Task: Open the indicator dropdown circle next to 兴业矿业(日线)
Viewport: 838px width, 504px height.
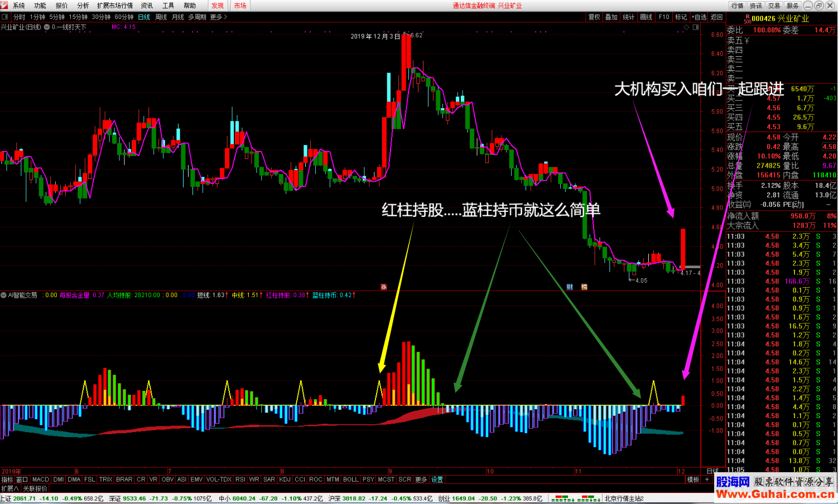Action: [x=47, y=27]
